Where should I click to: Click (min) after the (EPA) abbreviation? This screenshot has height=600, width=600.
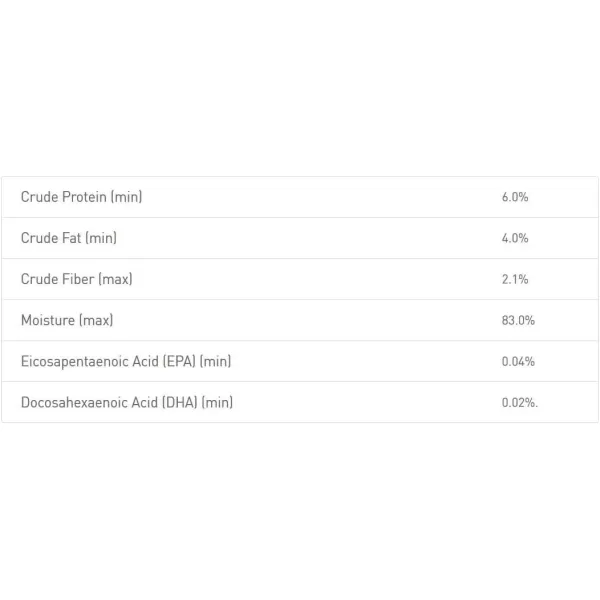click(x=215, y=361)
